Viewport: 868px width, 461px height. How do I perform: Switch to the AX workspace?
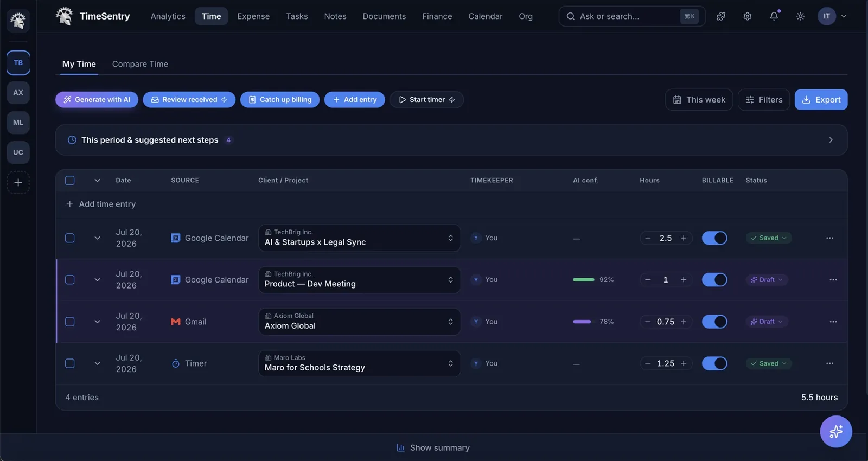click(18, 93)
